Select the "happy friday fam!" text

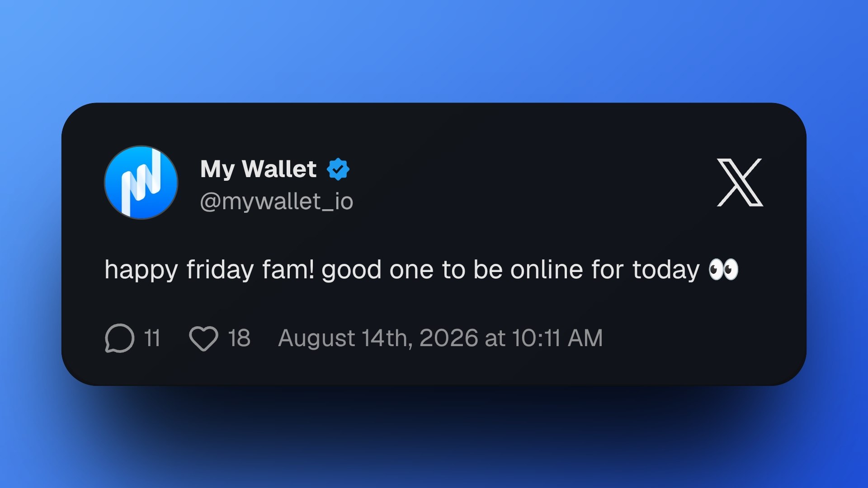click(209, 270)
